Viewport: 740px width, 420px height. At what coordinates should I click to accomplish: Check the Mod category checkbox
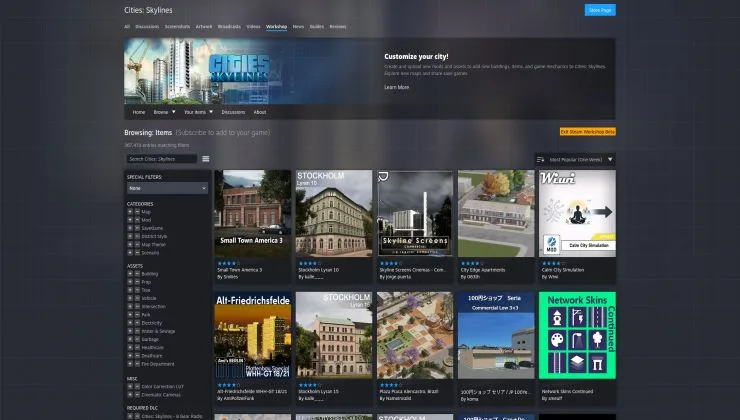pyautogui.click(x=131, y=220)
